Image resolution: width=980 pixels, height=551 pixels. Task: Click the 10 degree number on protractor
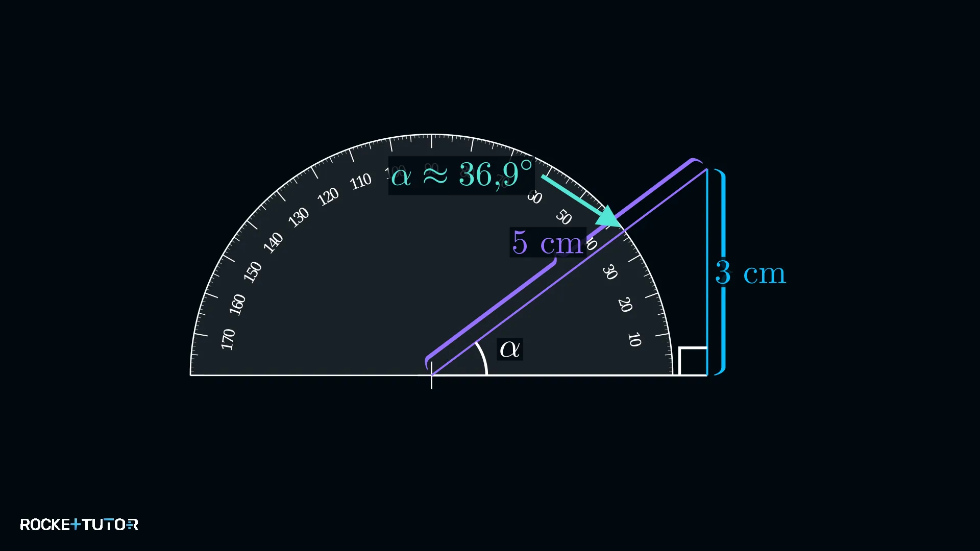pyautogui.click(x=634, y=339)
